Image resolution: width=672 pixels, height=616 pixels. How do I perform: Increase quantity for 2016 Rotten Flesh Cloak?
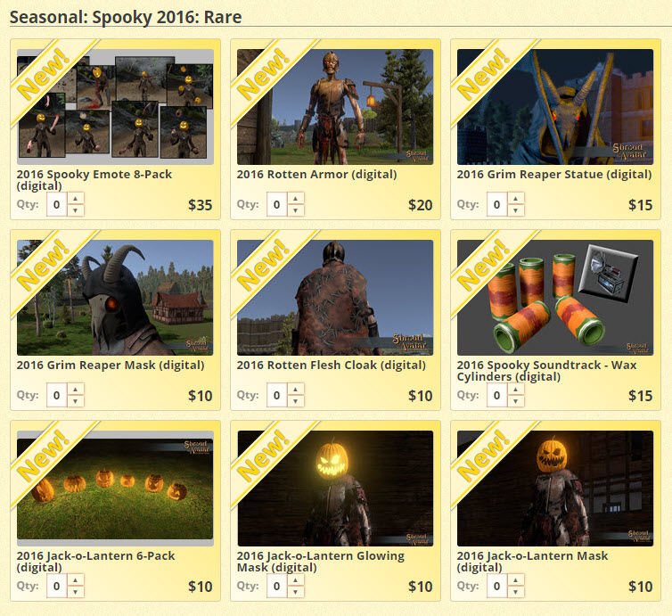(x=296, y=390)
